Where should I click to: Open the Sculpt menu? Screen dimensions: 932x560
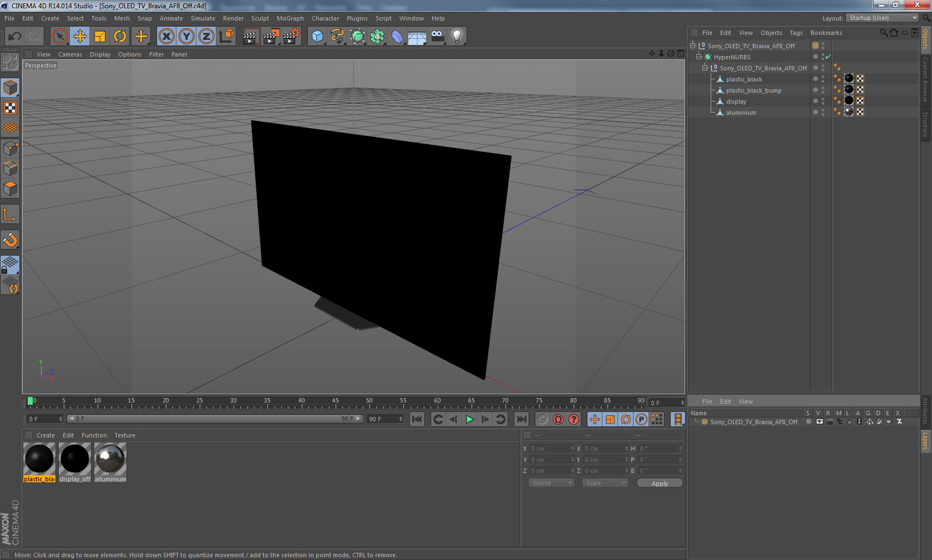tap(260, 18)
